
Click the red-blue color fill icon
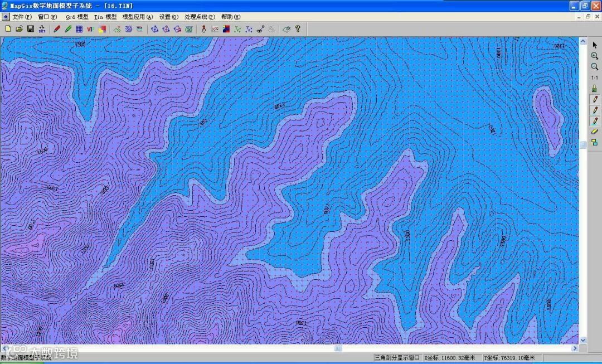[x=226, y=29]
